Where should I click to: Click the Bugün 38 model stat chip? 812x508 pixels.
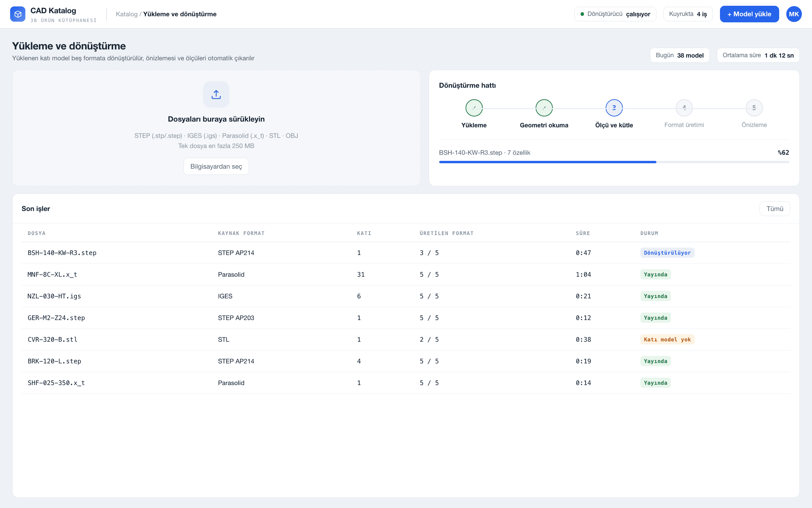coord(680,55)
